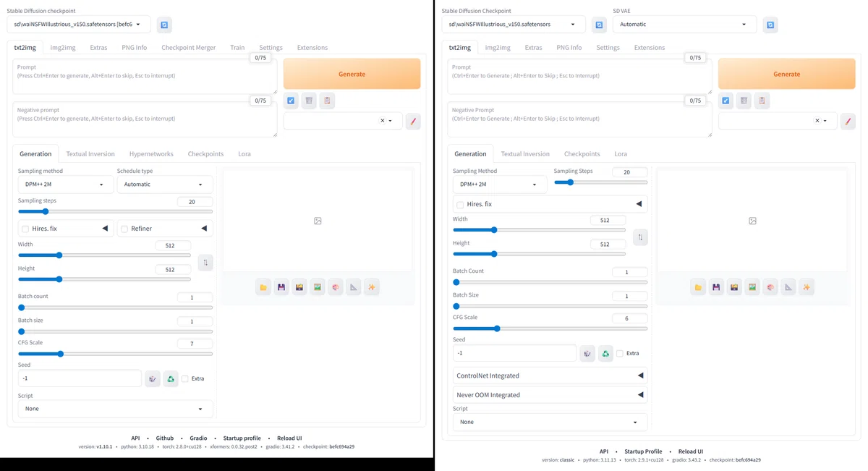Click Generate in v1.10.1 window
868x471 pixels.
pyautogui.click(x=352, y=74)
